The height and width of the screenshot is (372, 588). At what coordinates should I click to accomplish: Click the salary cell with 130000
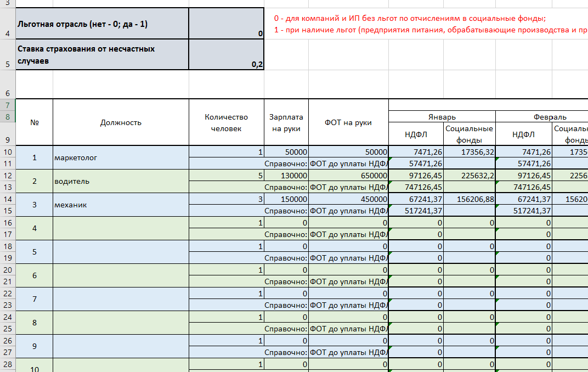(286, 176)
